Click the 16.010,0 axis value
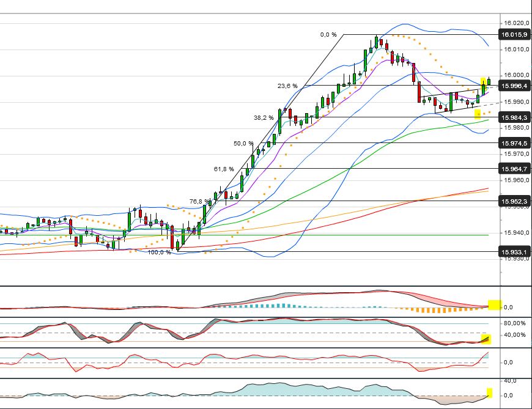This screenshot has width=532, height=409. [x=516, y=49]
